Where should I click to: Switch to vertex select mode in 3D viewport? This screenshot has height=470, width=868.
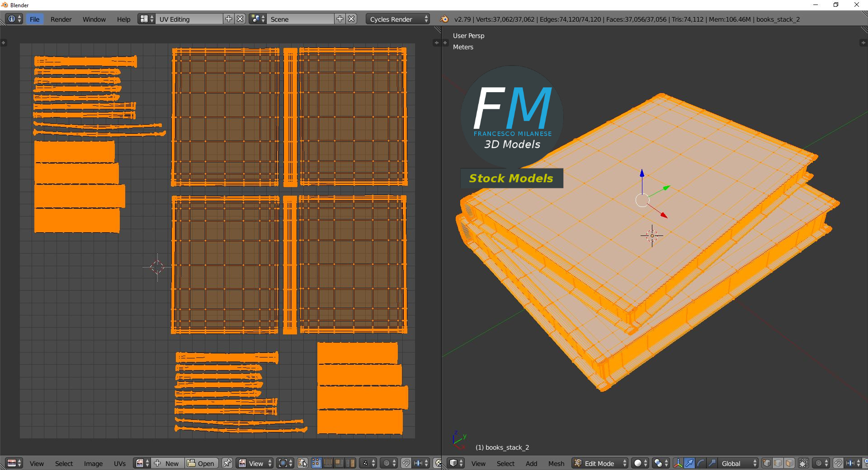click(767, 463)
